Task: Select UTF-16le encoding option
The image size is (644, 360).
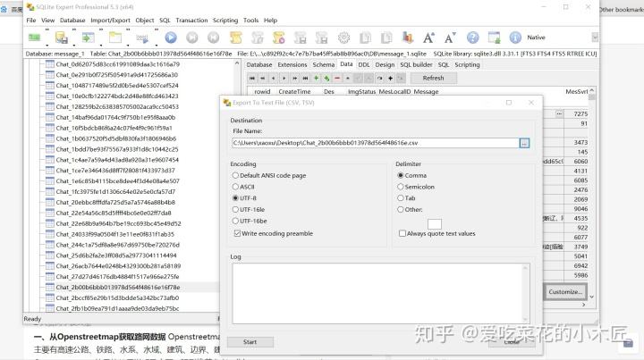Action: pos(249,210)
